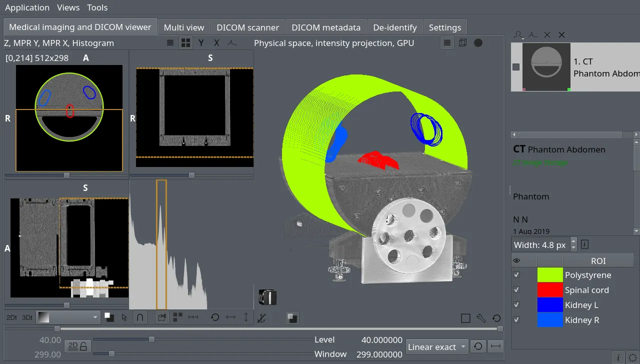640x364 pixels.
Task: Increase the Width value with up arrow
Action: pyautogui.click(x=573, y=241)
